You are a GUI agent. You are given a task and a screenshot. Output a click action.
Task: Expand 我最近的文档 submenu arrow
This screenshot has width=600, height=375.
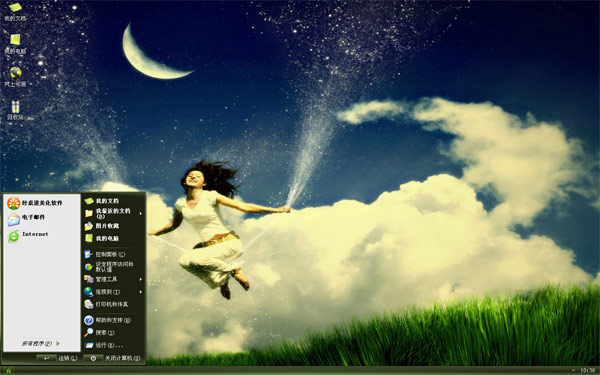coord(140,214)
